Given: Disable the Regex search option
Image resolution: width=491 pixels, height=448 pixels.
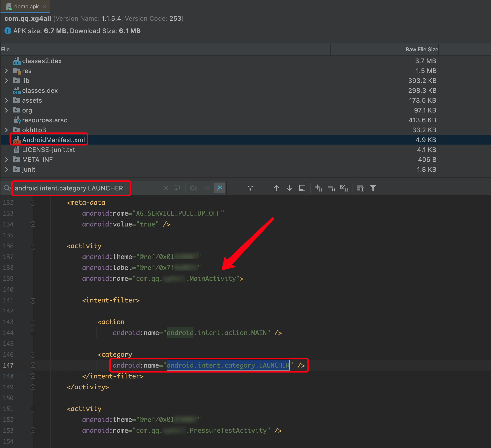Looking at the screenshot, I should click(219, 188).
